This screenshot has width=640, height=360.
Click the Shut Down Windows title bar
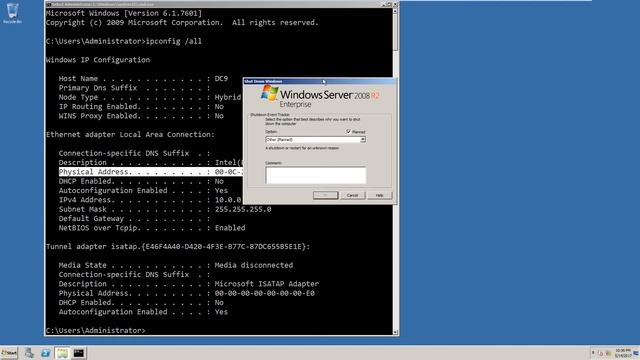(x=319, y=81)
